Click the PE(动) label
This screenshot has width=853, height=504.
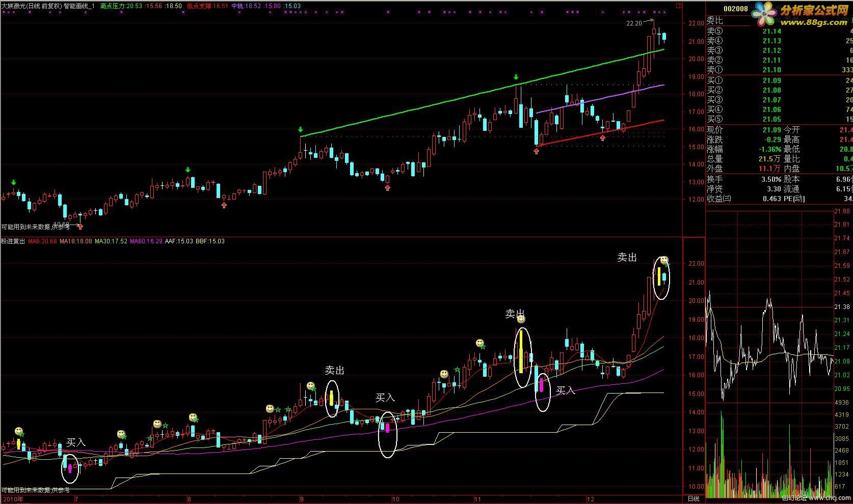[x=794, y=199]
